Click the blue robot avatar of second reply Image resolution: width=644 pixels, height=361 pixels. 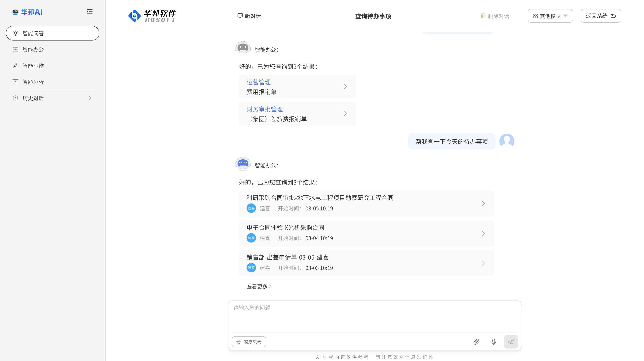pyautogui.click(x=243, y=164)
